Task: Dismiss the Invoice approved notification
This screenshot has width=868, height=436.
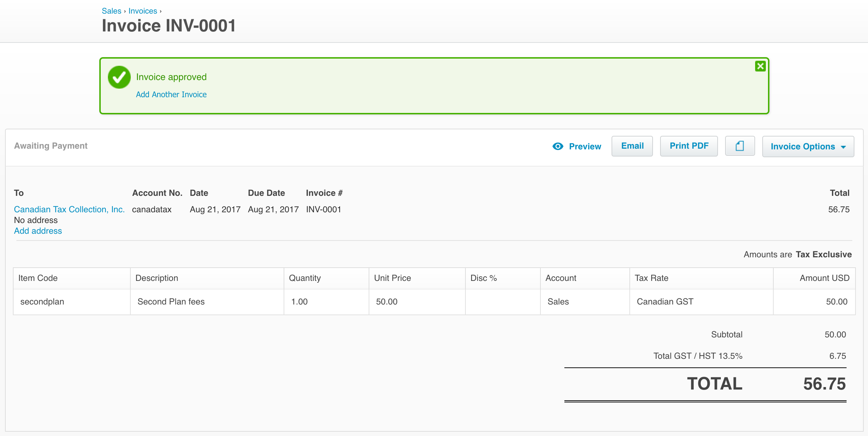Action: point(760,66)
